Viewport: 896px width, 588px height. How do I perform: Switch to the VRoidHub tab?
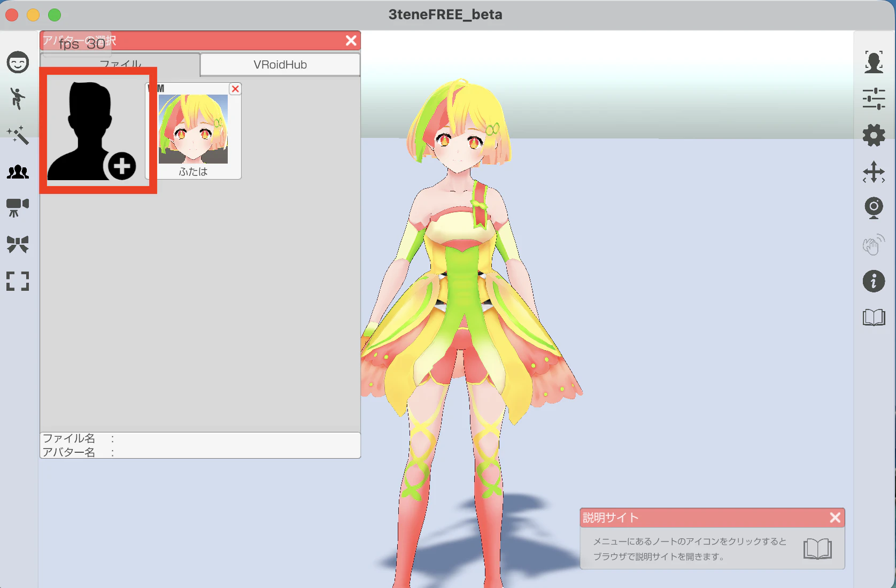[x=280, y=65]
